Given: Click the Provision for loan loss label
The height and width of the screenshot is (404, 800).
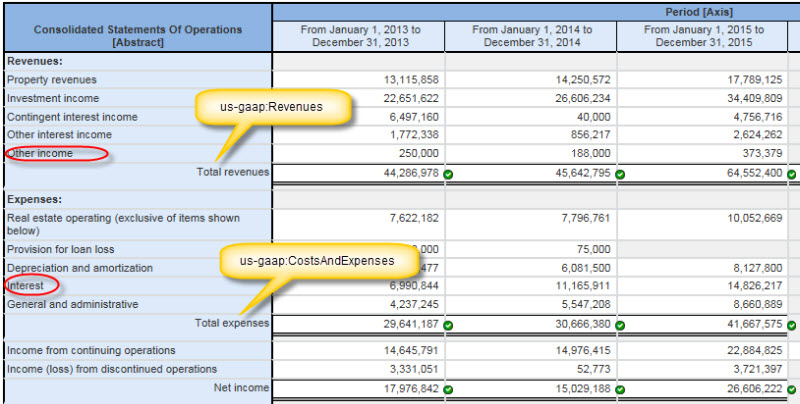Looking at the screenshot, I should [x=60, y=249].
